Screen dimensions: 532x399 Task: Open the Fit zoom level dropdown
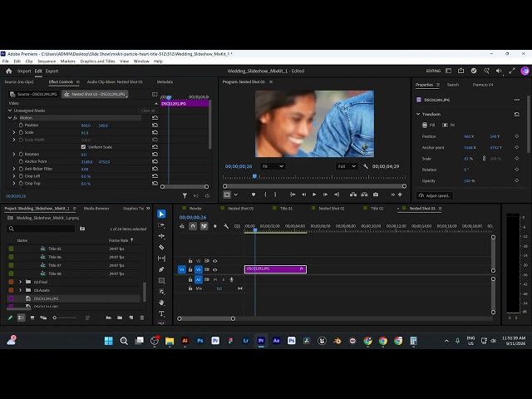(273, 166)
